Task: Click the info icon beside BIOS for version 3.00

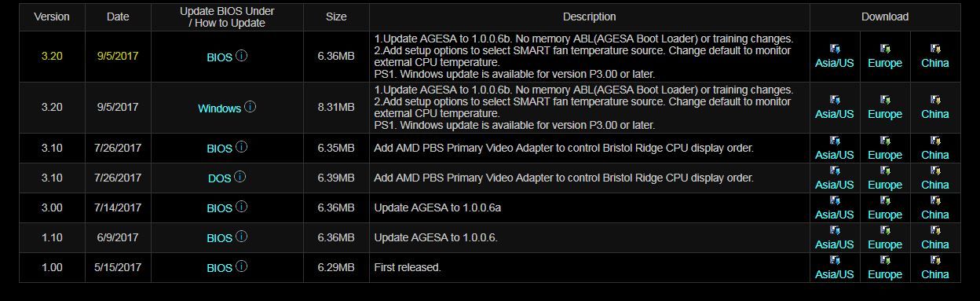Action: point(242,207)
